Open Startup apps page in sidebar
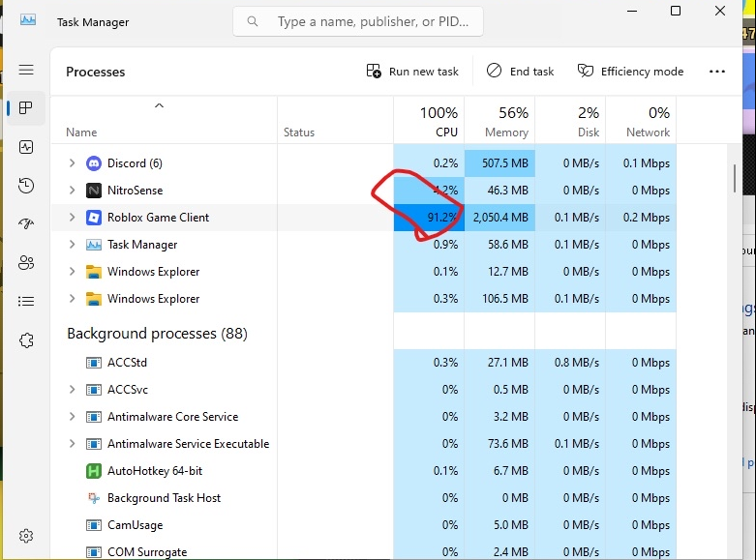The image size is (756, 560). point(26,223)
